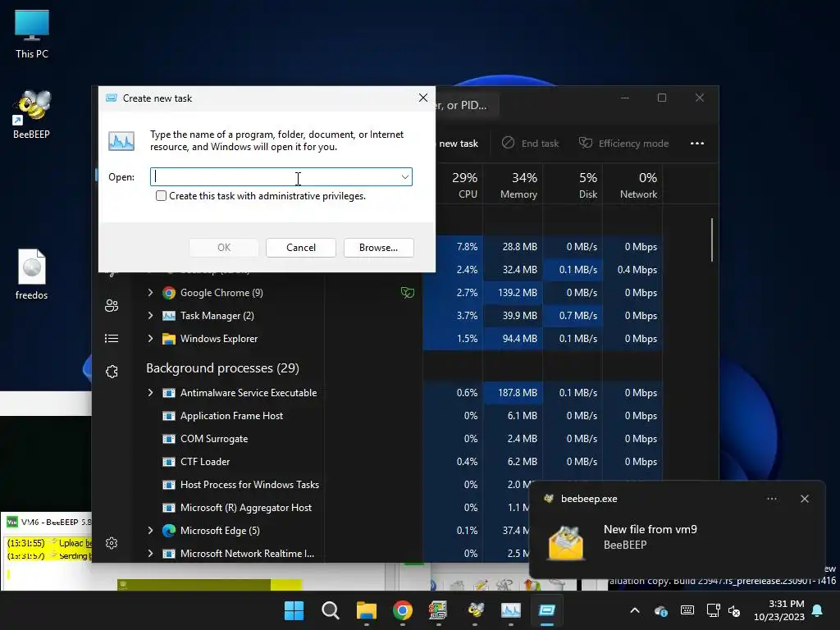Expand Antimalware Service Executable group
Viewport: 840px width, 630px height.
pos(151,393)
